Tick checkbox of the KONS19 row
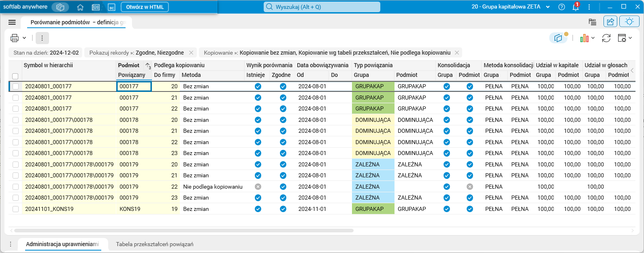 (15, 209)
